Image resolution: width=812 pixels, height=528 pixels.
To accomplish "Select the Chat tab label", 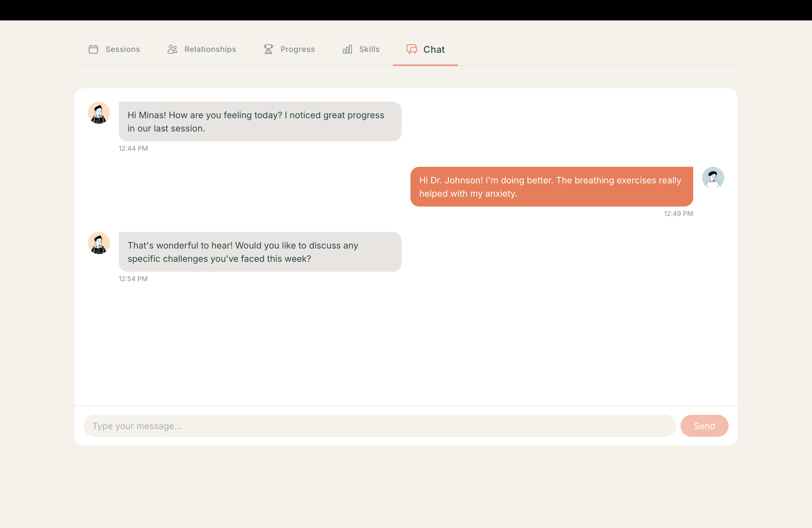I will pyautogui.click(x=434, y=50).
